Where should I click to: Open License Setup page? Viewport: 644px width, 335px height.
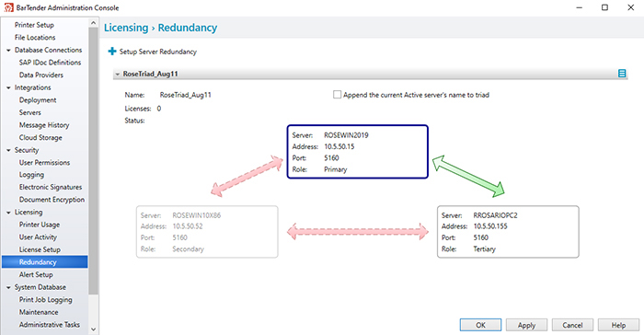point(40,250)
